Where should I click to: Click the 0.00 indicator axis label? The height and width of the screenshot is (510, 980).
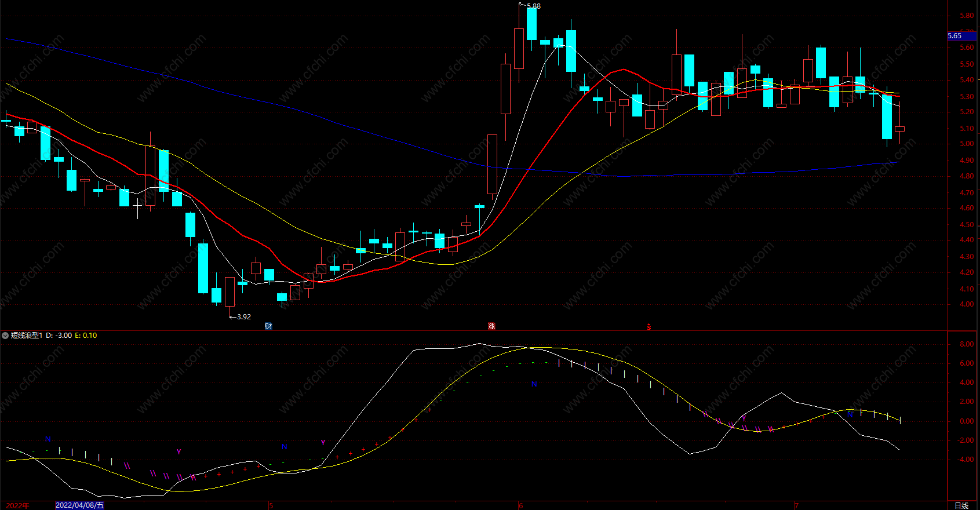pos(966,421)
